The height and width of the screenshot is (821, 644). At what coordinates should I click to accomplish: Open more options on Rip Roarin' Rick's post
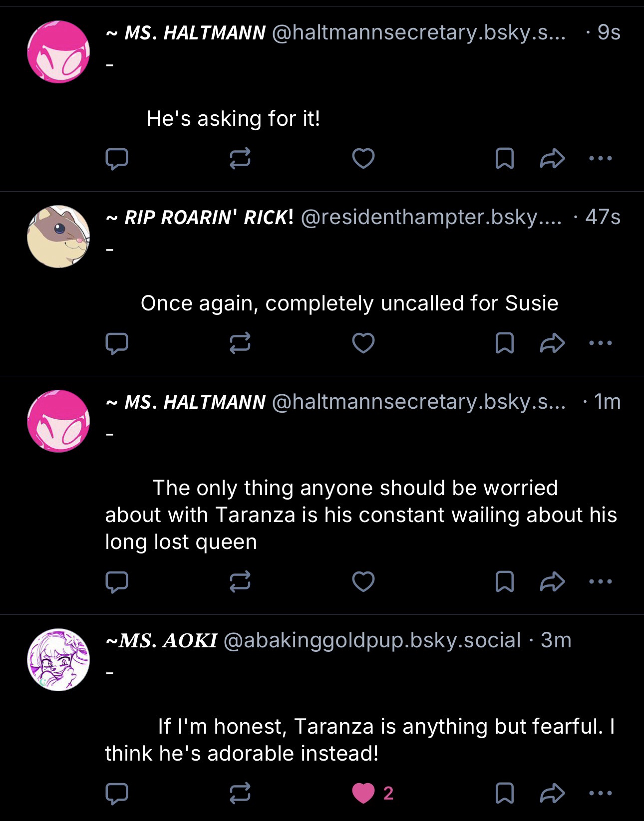tap(600, 343)
